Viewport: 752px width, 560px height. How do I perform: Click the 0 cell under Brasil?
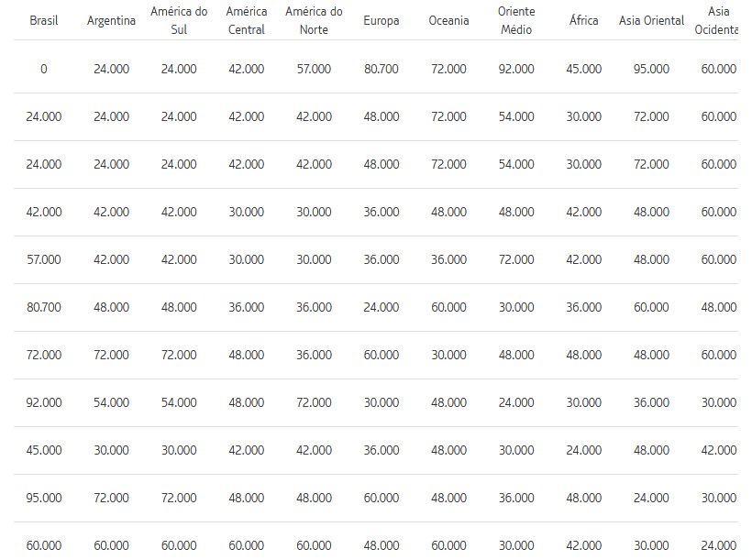44,69
